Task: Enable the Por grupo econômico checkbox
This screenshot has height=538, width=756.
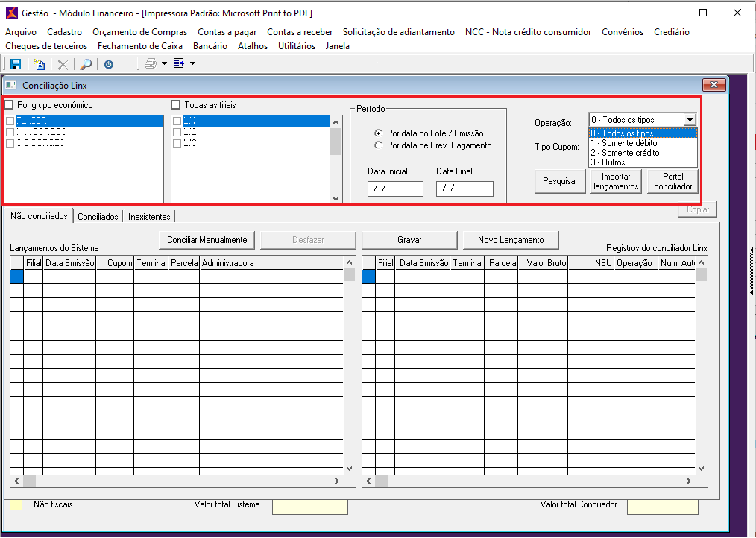Action: (x=9, y=105)
